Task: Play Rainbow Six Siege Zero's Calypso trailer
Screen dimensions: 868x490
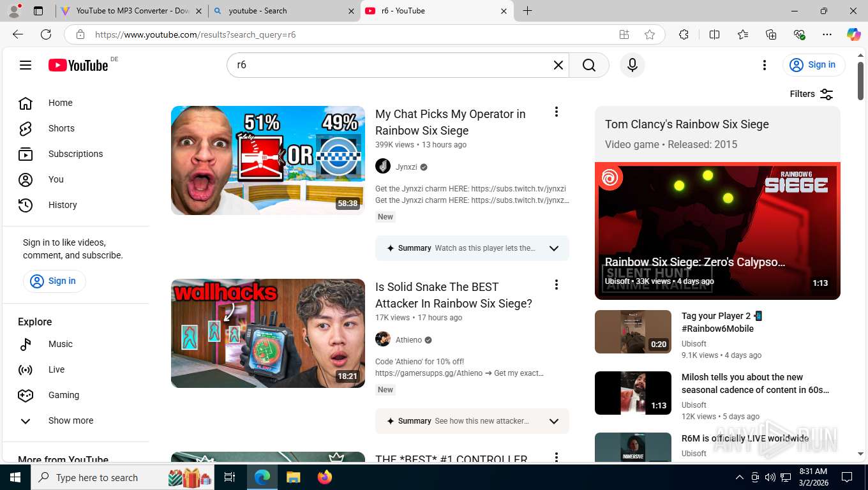Action: [x=717, y=231]
